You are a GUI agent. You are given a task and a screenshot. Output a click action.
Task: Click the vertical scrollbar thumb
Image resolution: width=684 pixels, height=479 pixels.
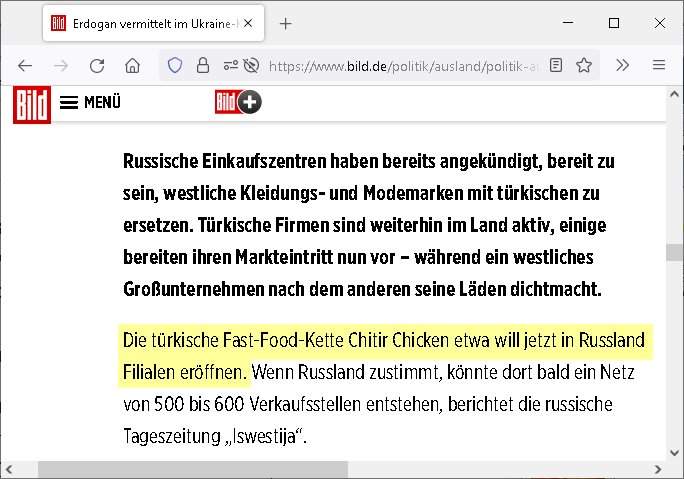point(674,253)
